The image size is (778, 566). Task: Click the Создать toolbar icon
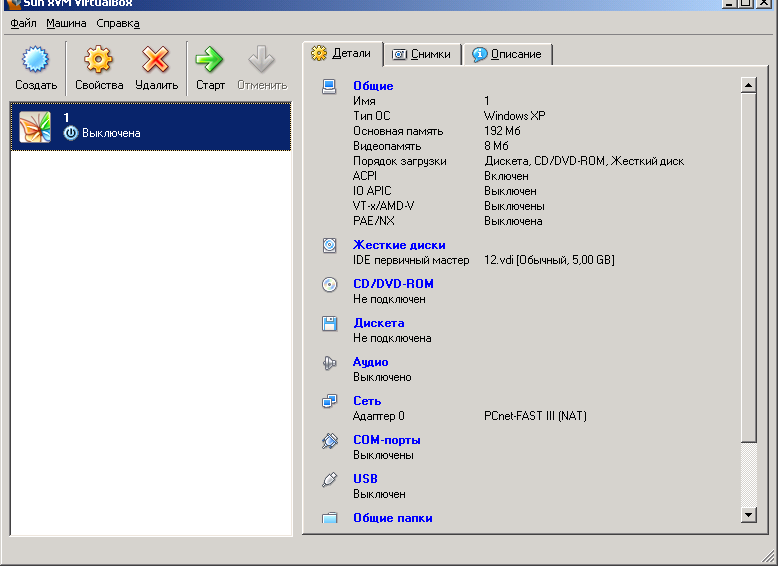coord(35,60)
